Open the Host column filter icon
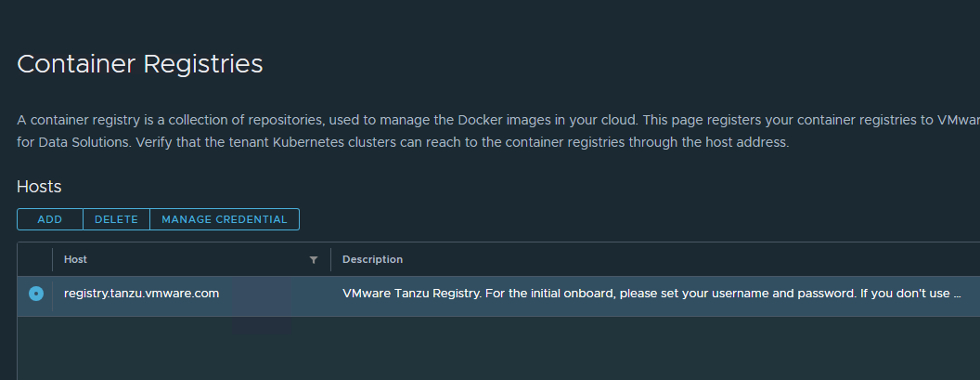 (x=314, y=260)
